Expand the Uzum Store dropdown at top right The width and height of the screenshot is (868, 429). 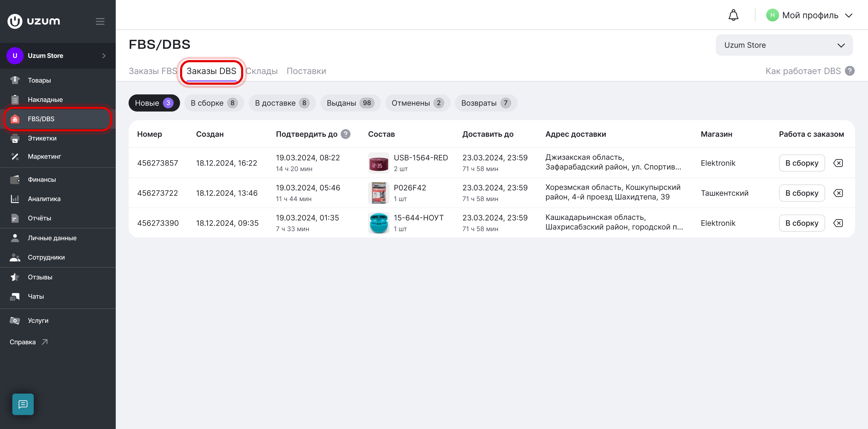[784, 45]
